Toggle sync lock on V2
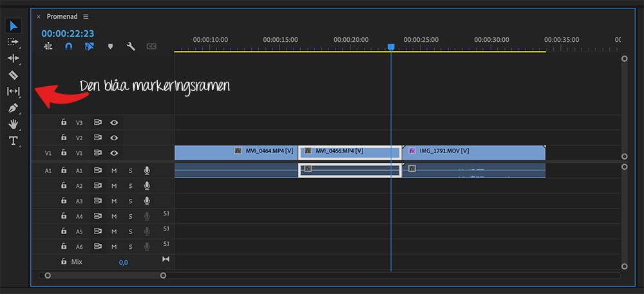This screenshot has width=644, height=294. (98, 138)
